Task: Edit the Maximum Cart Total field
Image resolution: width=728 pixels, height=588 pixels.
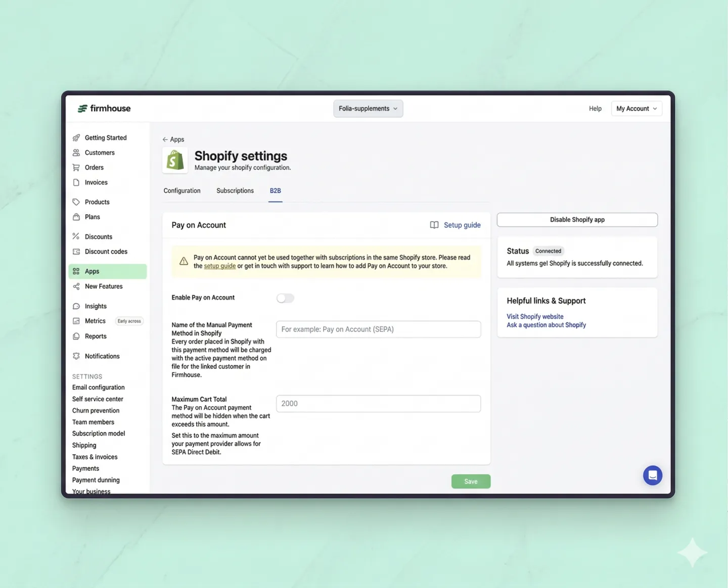Action: [x=378, y=403]
